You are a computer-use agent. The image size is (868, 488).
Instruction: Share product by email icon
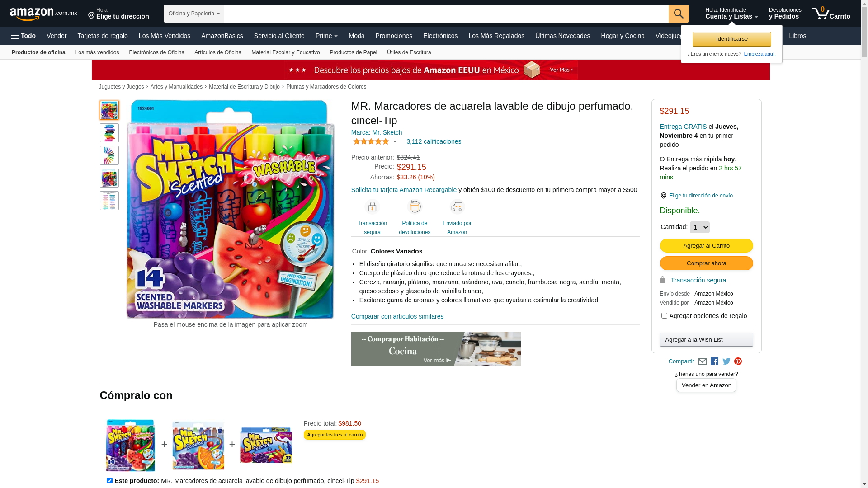coord(702,361)
